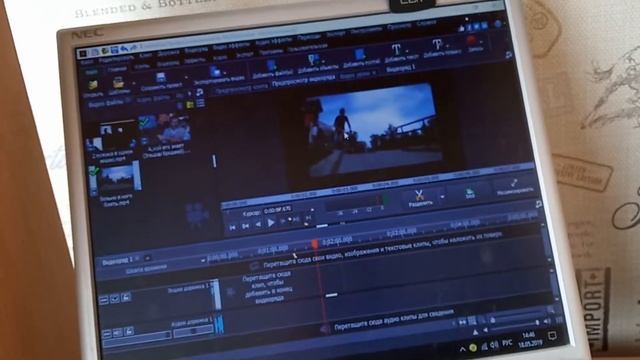Open the Файл menu

pyautogui.click(x=87, y=62)
